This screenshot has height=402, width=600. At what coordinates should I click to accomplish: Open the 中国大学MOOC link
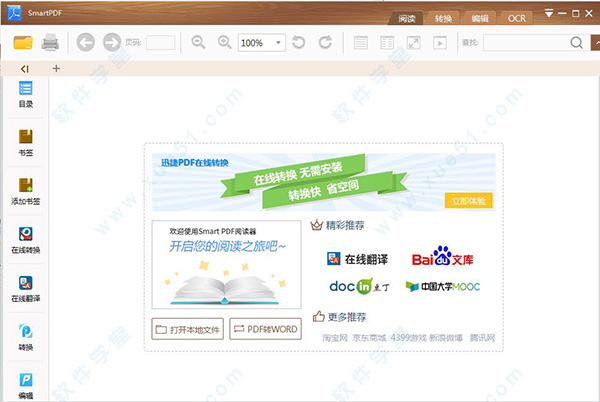pyautogui.click(x=443, y=286)
